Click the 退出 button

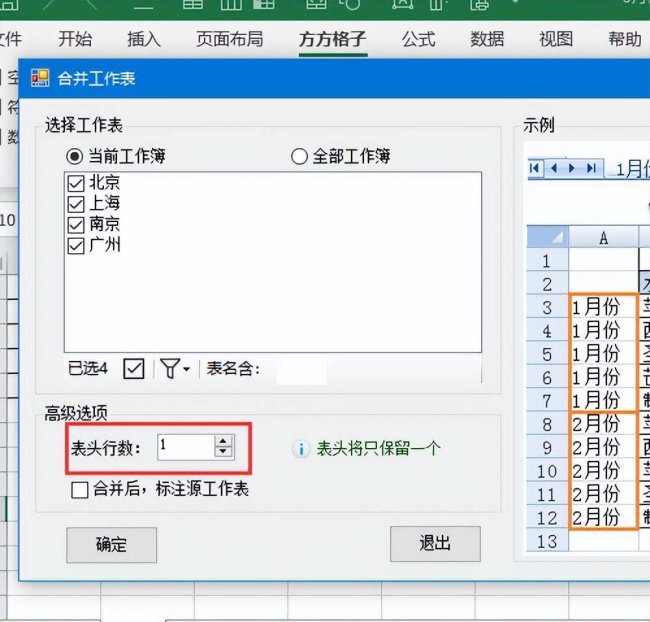point(435,544)
